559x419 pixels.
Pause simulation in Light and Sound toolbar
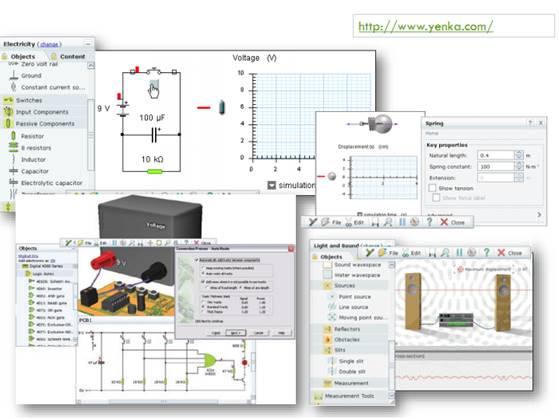pos(459,253)
